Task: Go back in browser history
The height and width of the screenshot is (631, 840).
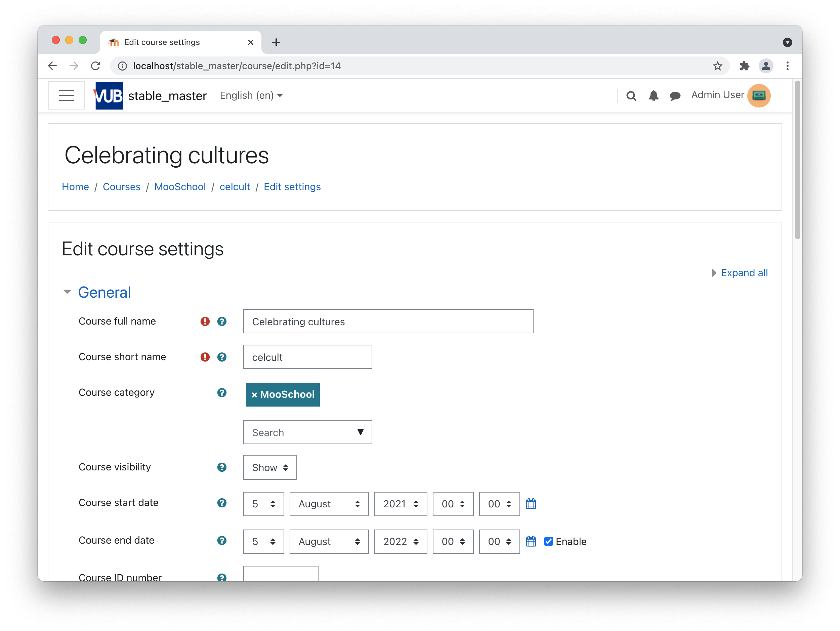Action: tap(52, 66)
